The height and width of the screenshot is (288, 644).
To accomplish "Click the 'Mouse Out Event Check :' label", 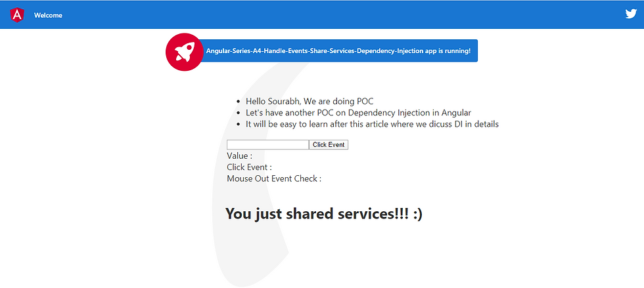I will (274, 179).
